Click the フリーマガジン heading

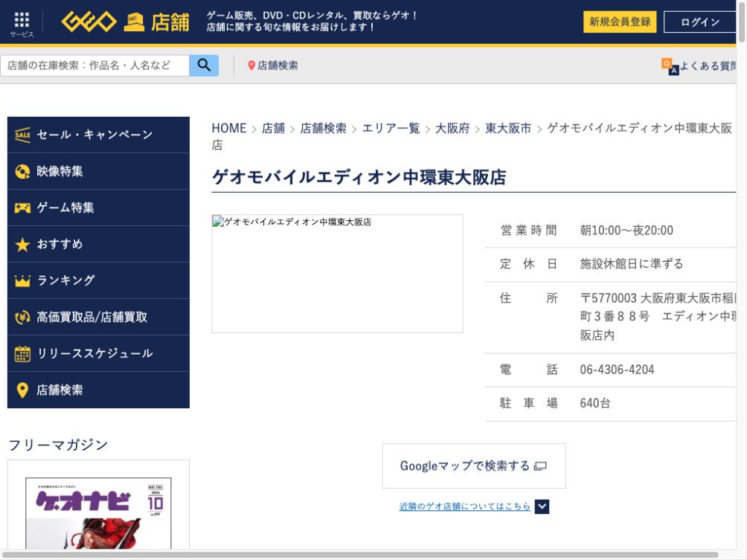click(x=58, y=445)
